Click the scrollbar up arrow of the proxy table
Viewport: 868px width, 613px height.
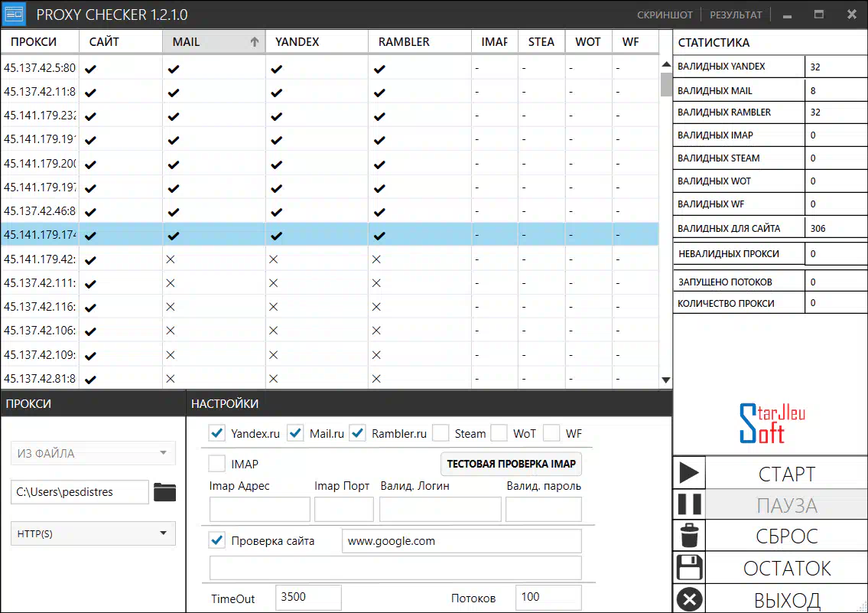(x=666, y=64)
